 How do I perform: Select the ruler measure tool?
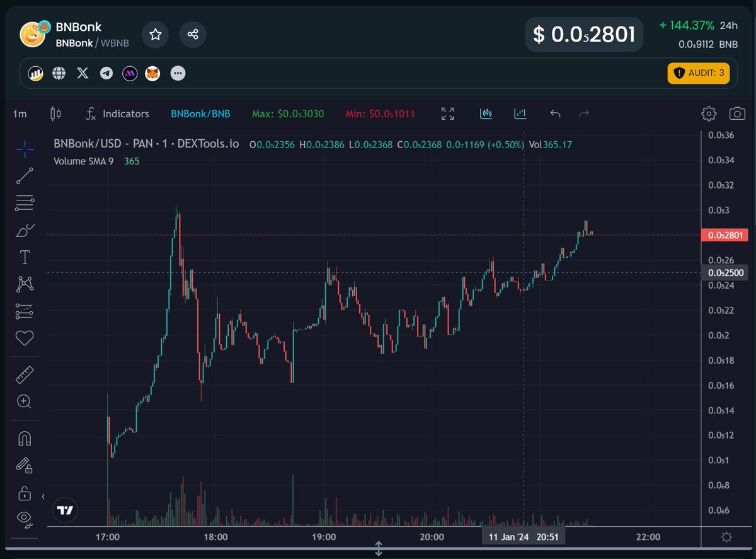tap(25, 375)
